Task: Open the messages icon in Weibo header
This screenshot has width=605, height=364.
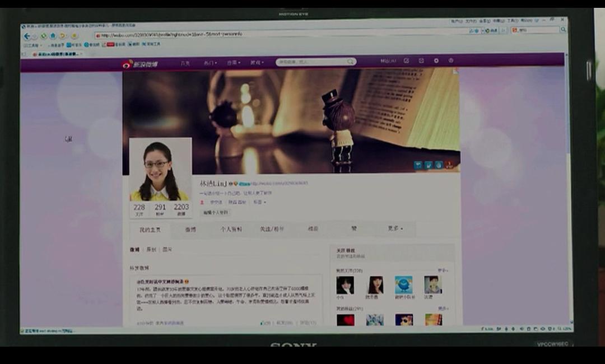Action: [421, 61]
